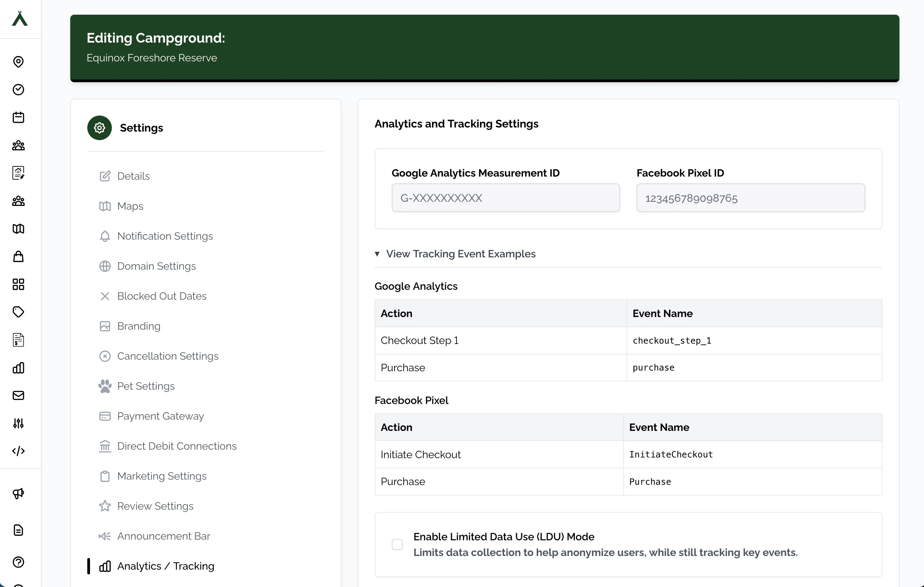Click the lowercase 'purchase' Google Analytics event
The width and height of the screenshot is (924, 587).
(654, 368)
